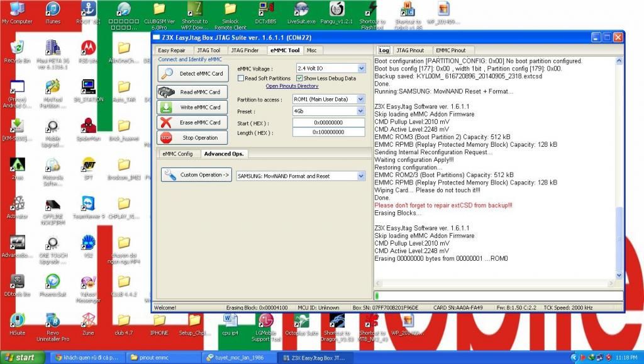
Task: Open the BPT desktop icon
Action: pyautogui.click(x=88, y=169)
